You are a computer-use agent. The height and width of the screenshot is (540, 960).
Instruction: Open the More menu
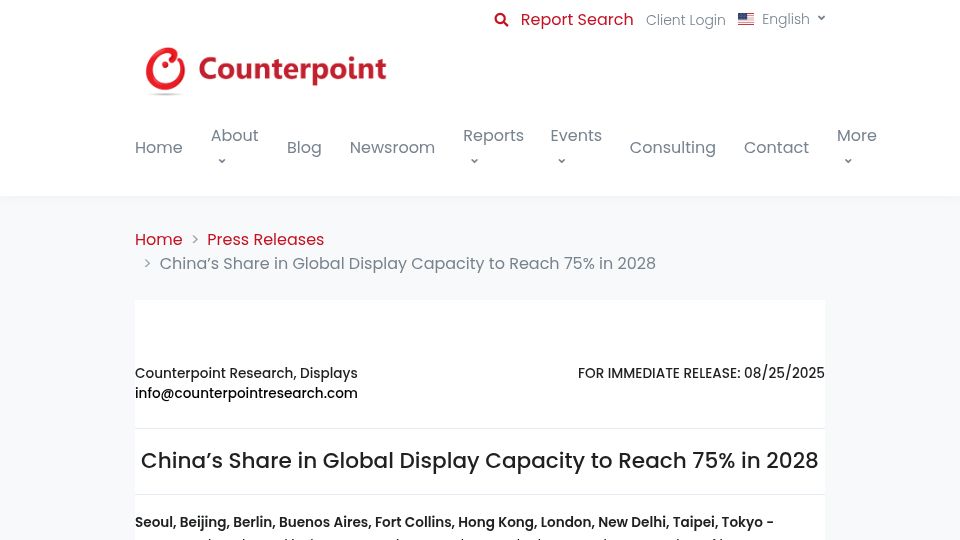(x=856, y=135)
